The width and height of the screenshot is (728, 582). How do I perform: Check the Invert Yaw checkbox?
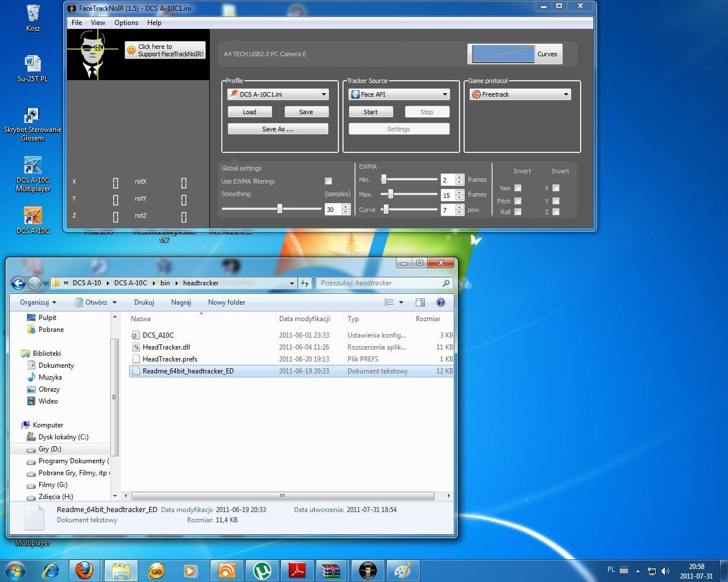[518, 188]
